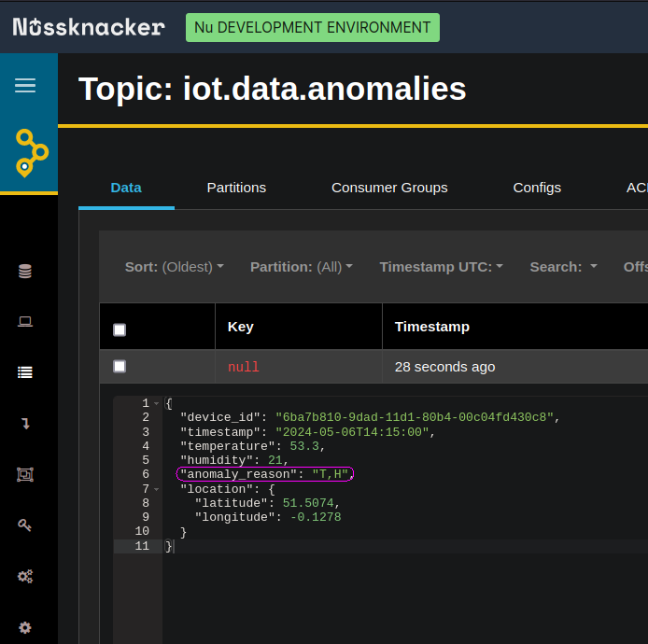Viewport: 648px width, 644px height.
Task: Click the Nu DEVELOPMENT ENVIRONMENT badge
Action: pyautogui.click(x=313, y=27)
